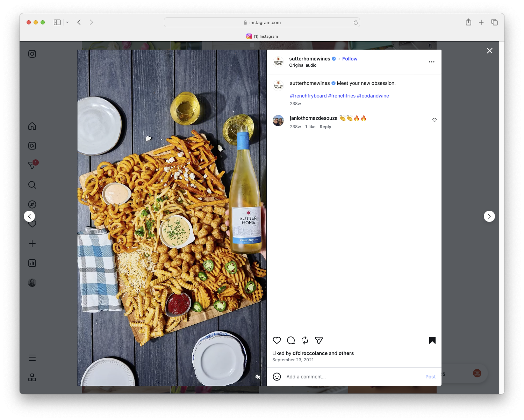This screenshot has width=524, height=420.
Task: Expand Safari sidebar dropdown chevron
Action: 67,22
